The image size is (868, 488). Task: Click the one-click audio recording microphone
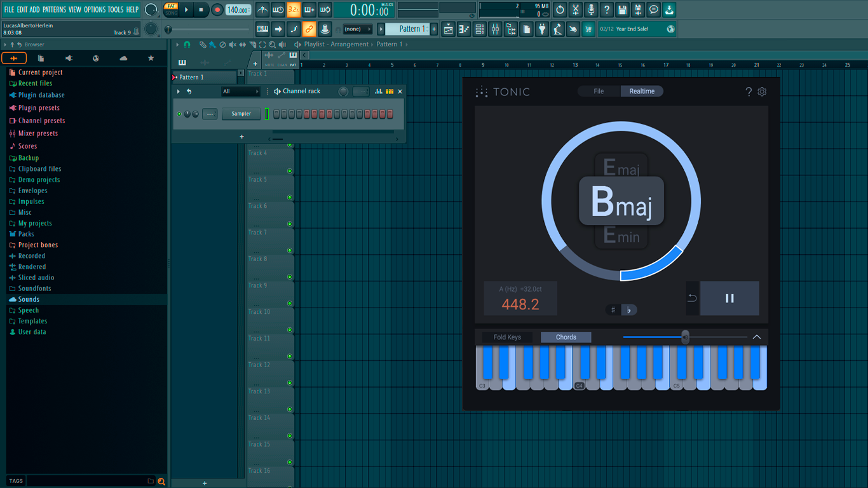pyautogui.click(x=591, y=10)
